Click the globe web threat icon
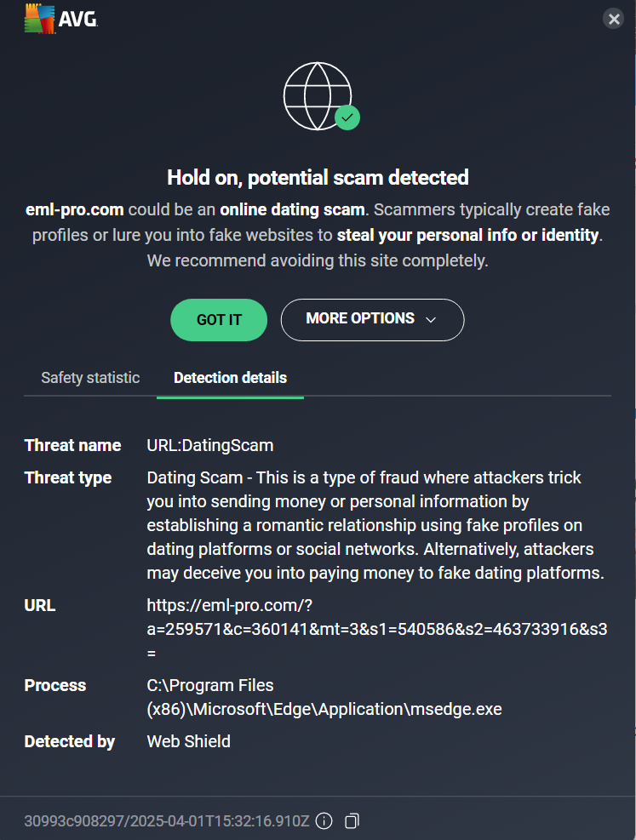Screen dimensions: 636x840 (x=315, y=97)
